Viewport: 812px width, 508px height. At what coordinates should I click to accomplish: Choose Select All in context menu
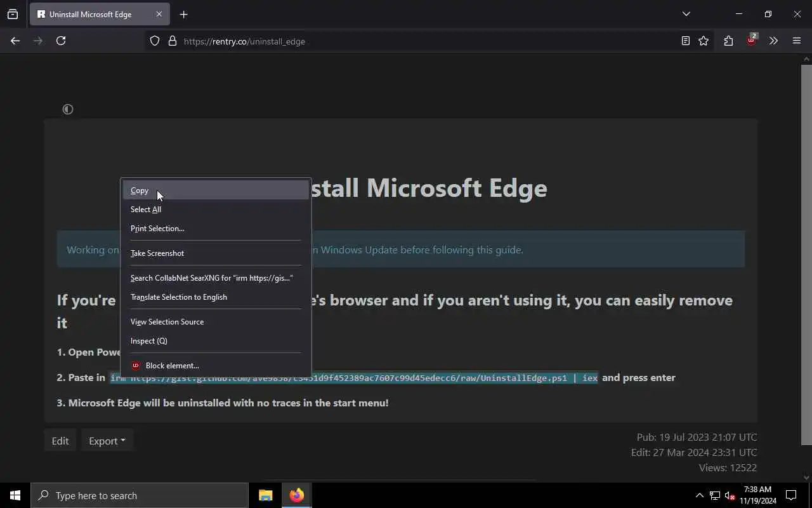tap(216, 210)
